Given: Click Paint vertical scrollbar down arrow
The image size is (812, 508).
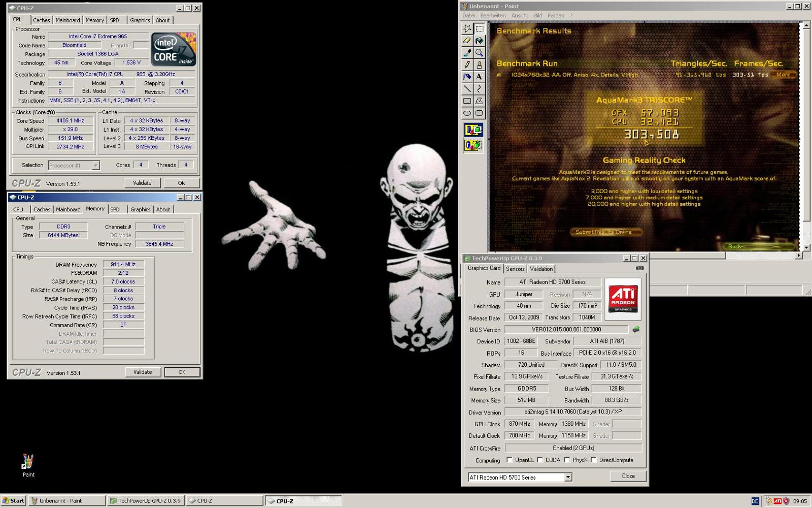Looking at the screenshot, I should [x=806, y=247].
